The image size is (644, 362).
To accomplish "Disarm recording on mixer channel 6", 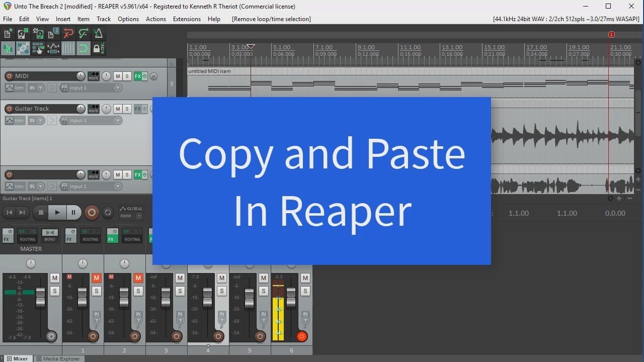I will click(302, 336).
